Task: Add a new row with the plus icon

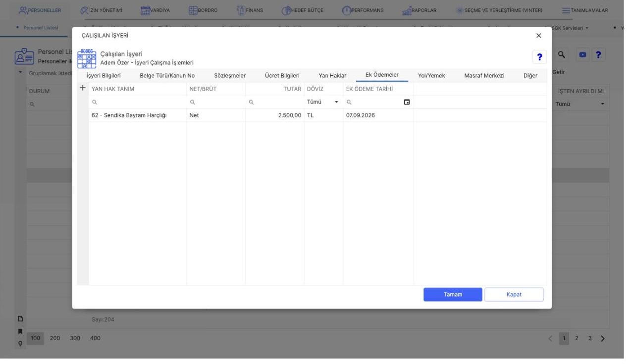Action: (x=83, y=88)
